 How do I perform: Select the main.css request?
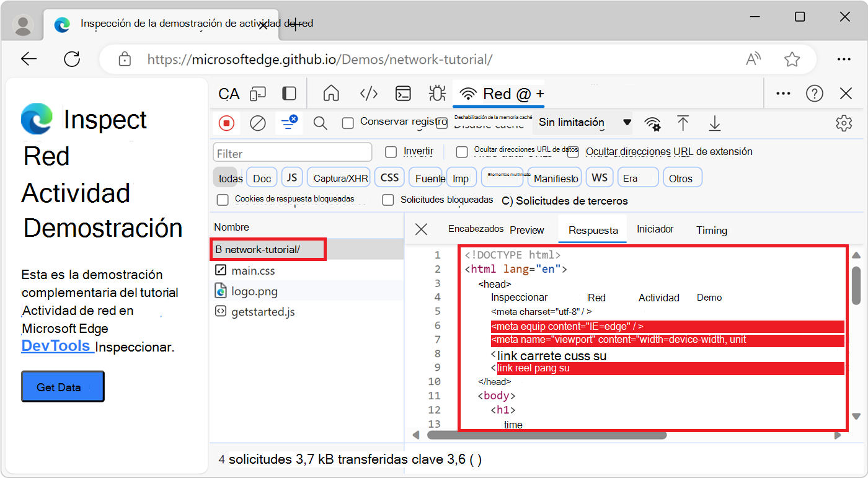[307, 270]
